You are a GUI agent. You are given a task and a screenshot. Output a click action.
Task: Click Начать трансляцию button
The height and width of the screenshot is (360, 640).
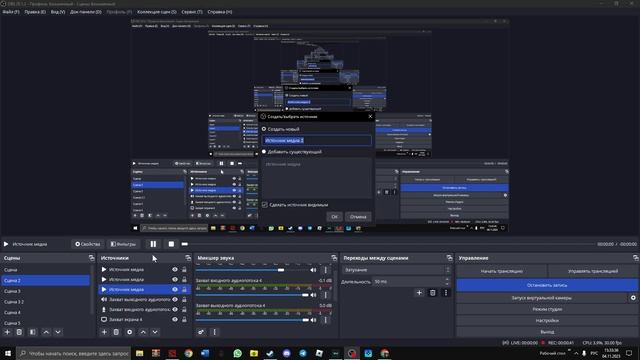[502, 271]
